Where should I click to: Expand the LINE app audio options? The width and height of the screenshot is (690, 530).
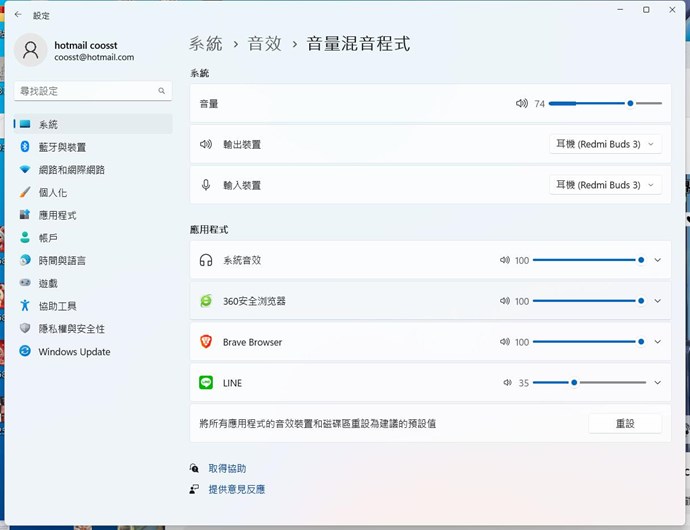coord(657,383)
